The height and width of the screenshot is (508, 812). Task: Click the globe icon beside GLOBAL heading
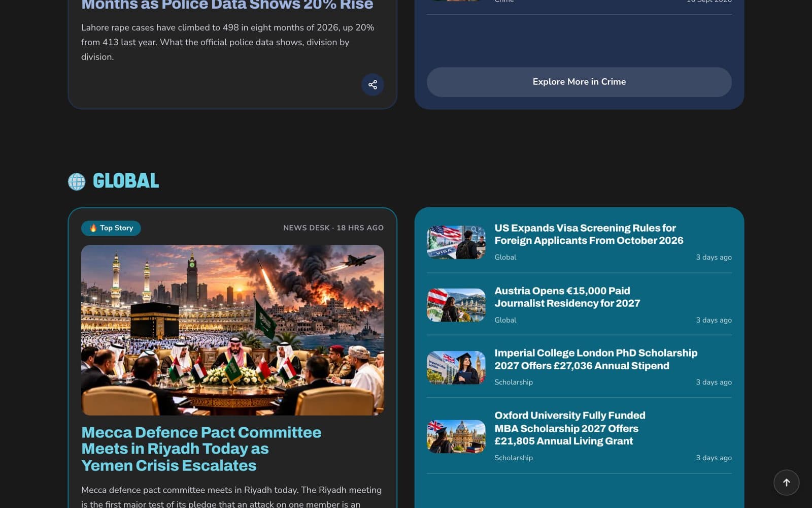[x=77, y=181]
